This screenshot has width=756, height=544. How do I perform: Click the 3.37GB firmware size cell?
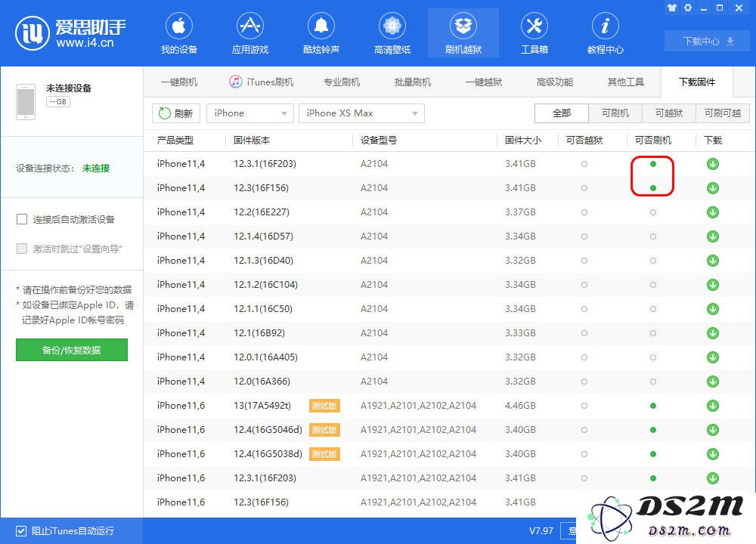[520, 212]
